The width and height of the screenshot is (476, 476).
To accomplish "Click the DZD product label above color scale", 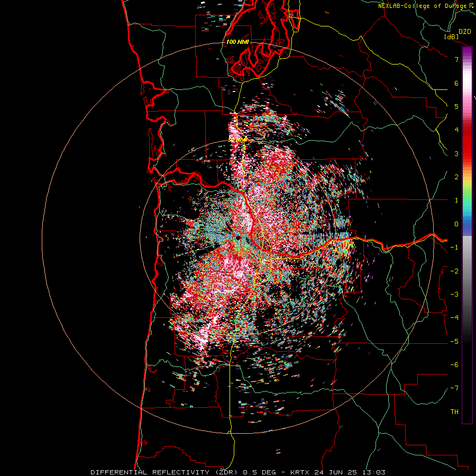I will [x=465, y=32].
